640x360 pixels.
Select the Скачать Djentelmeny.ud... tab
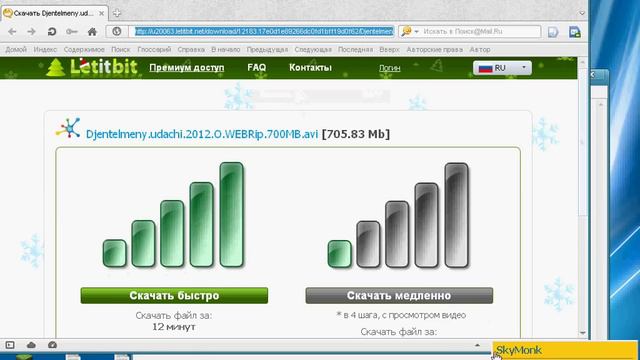pos(54,13)
